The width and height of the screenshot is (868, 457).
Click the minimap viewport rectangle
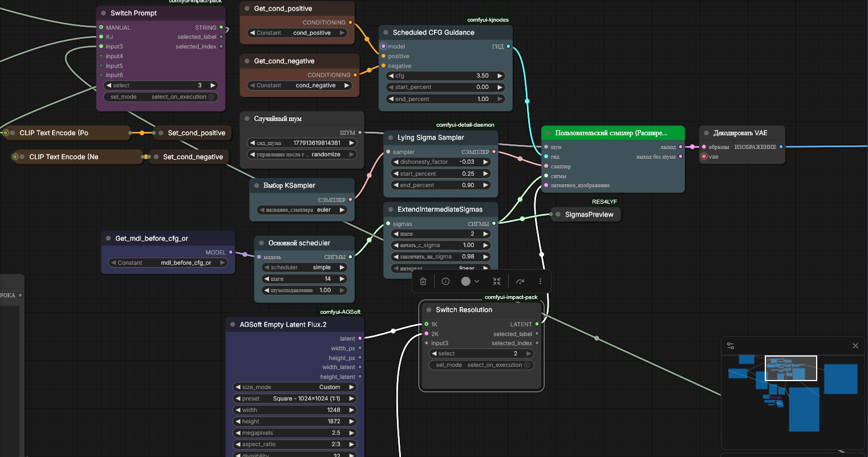point(790,368)
